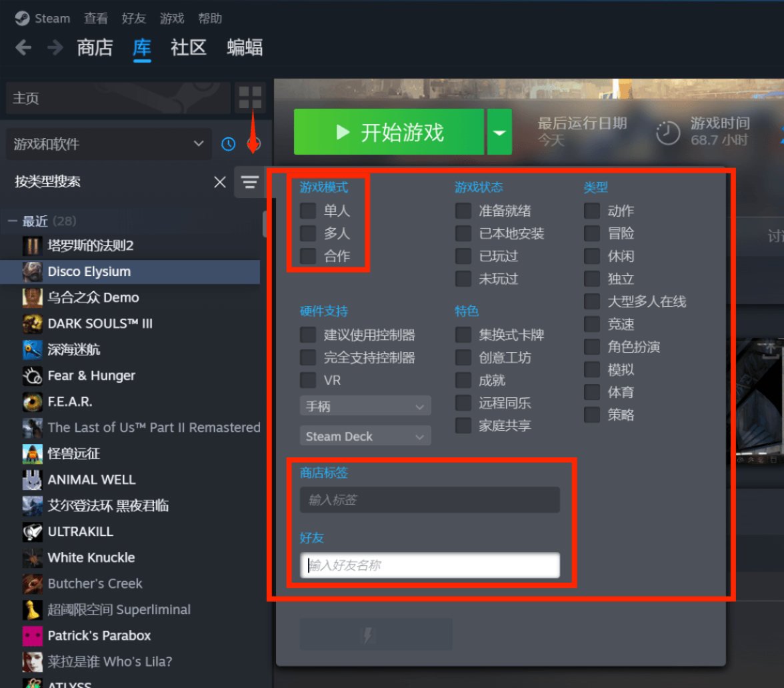Viewport: 784px width, 688px height.
Task: Open the 游戏和软件 dropdown
Action: [109, 144]
